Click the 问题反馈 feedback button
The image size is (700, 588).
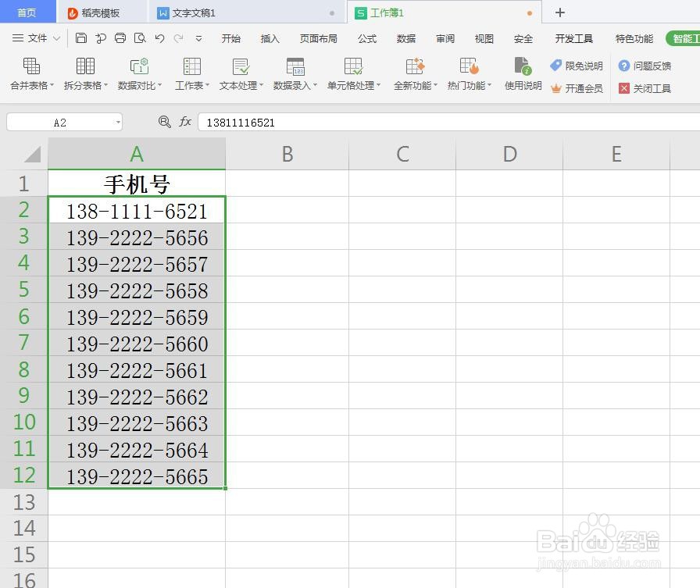(x=645, y=66)
